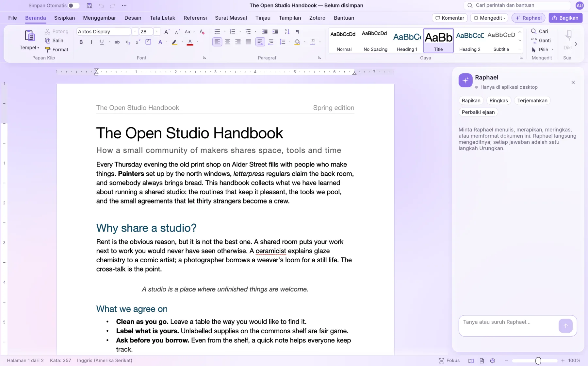Apply superscript formatting
Screen dimensions: 588x366
[138, 42]
